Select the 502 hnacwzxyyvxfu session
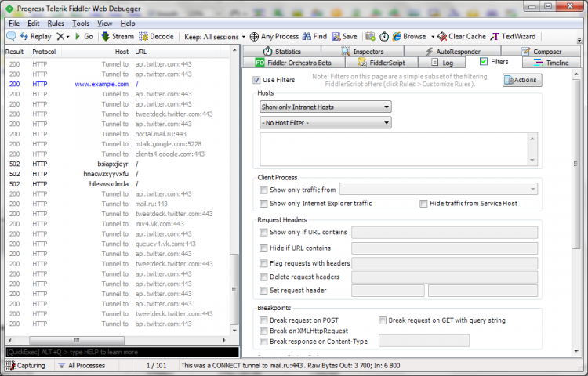The height and width of the screenshot is (376, 588). (117, 174)
